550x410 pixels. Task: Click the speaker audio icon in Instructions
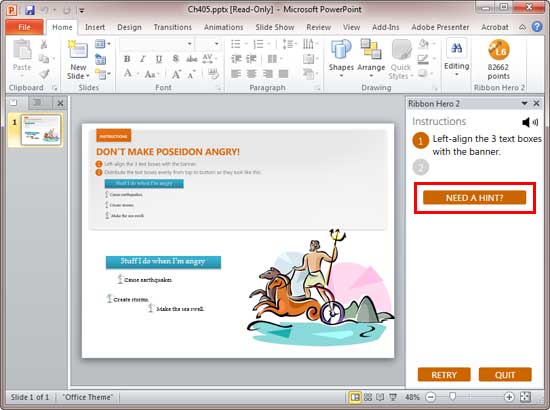(x=530, y=122)
